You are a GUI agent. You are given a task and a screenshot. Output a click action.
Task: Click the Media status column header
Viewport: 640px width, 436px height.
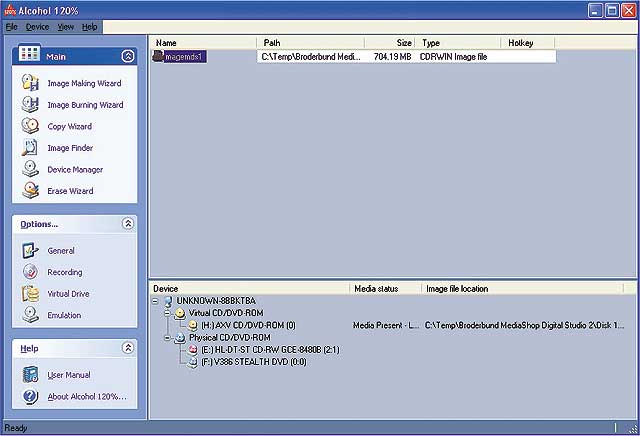click(385, 289)
